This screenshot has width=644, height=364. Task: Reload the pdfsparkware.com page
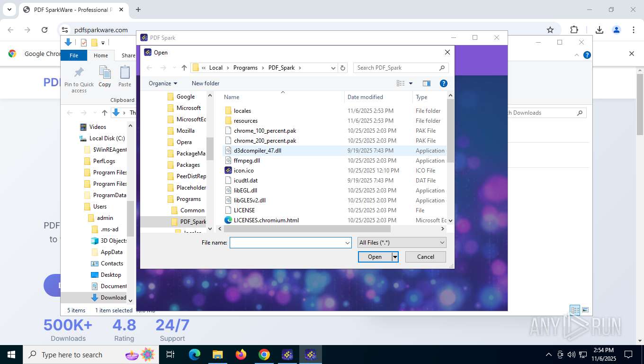[x=45, y=30]
